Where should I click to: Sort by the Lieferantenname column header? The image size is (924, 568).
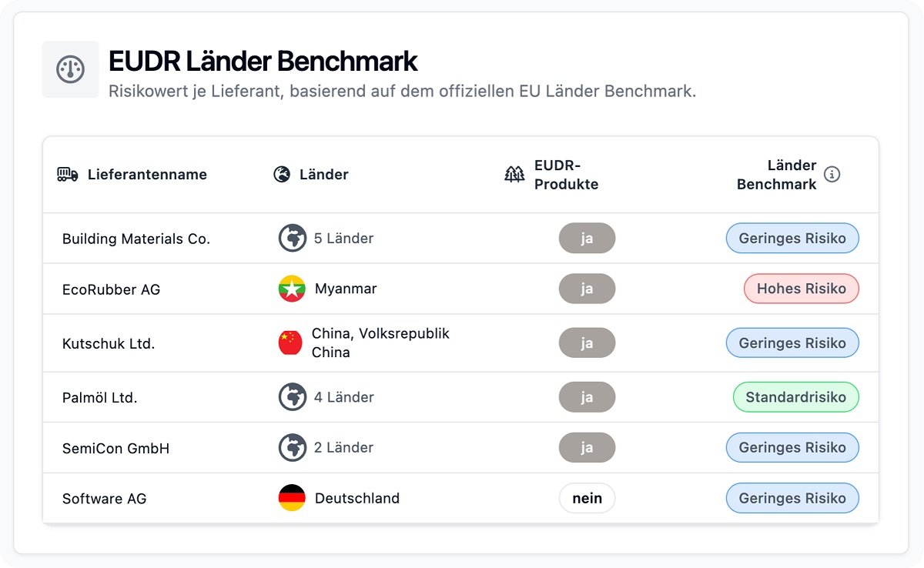click(x=147, y=175)
